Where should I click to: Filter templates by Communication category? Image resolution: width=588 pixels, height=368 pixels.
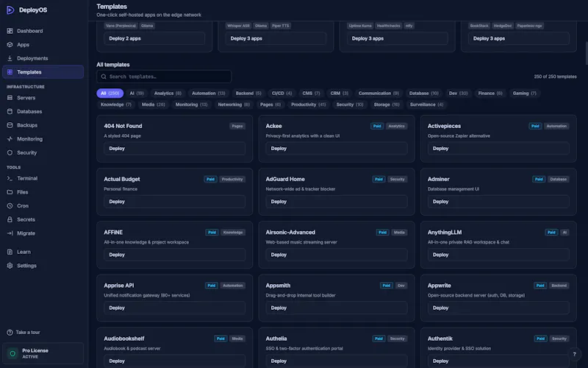[x=379, y=93]
